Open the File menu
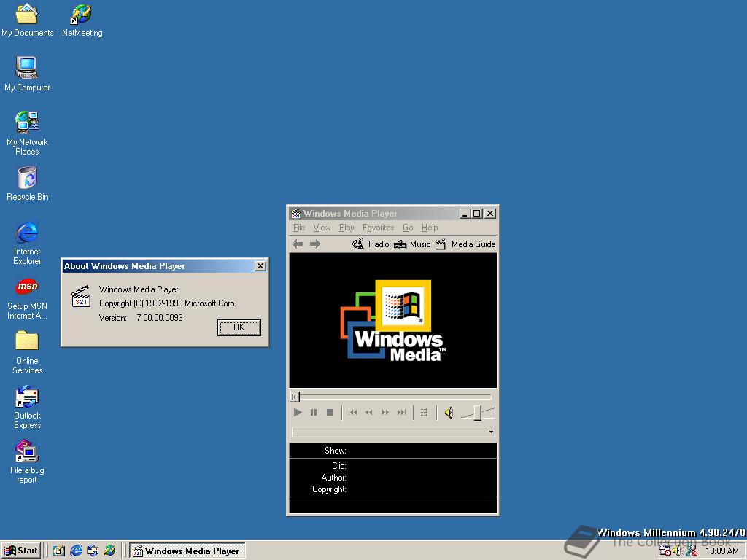This screenshot has height=560, width=747. click(x=299, y=227)
